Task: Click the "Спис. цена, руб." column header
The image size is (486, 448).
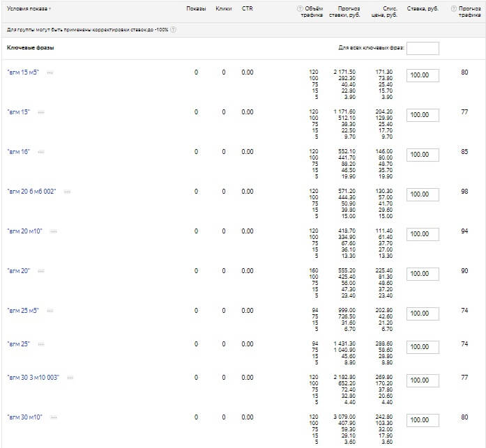Action: [384, 12]
